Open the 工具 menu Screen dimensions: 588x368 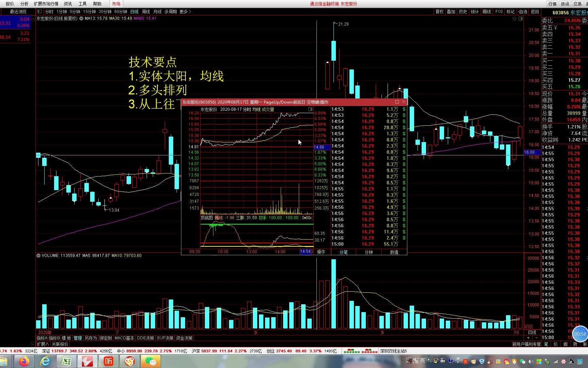83,4
